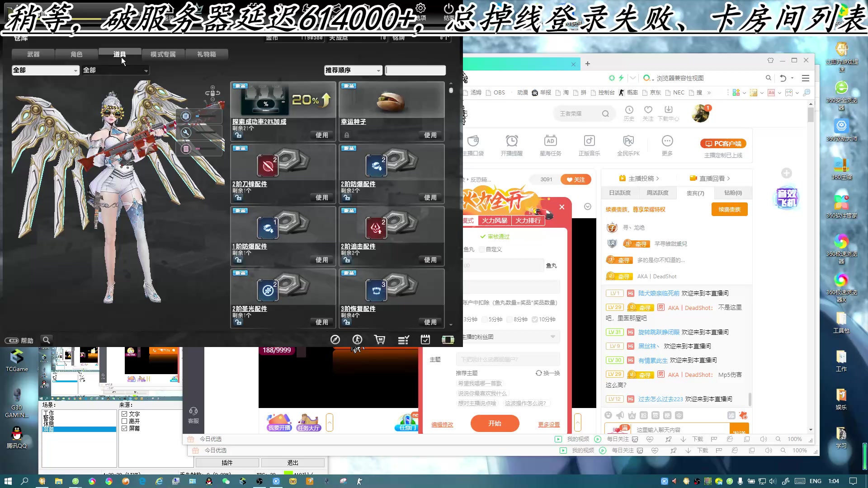This screenshot has height=488, width=868.
Task: Open the shopping cart icon in game toolbar
Action: tap(380, 340)
